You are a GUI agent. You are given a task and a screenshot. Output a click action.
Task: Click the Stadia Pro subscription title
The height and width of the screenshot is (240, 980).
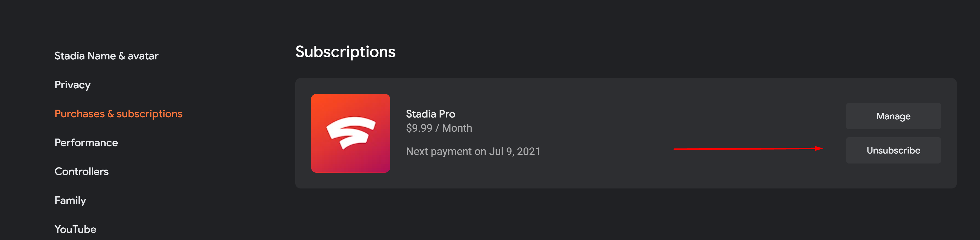tap(430, 114)
